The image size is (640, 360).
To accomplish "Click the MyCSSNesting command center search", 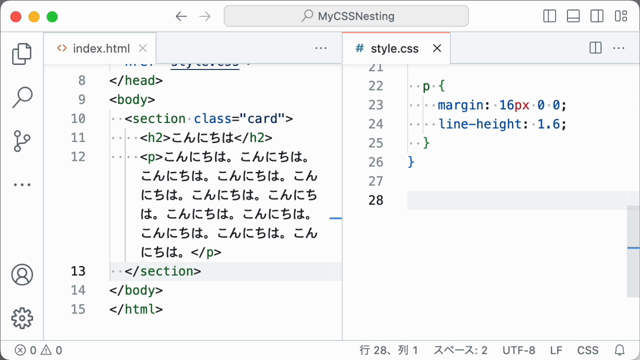I will tap(346, 16).
